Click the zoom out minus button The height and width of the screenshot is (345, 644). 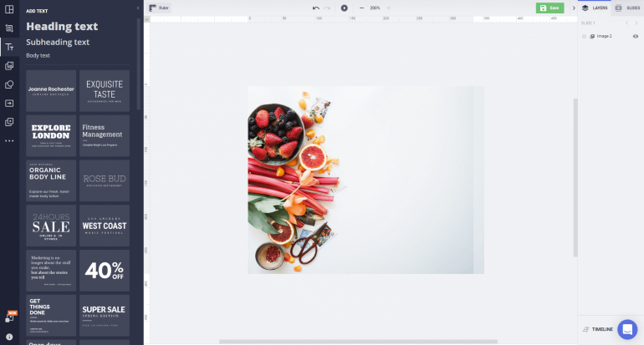point(361,8)
